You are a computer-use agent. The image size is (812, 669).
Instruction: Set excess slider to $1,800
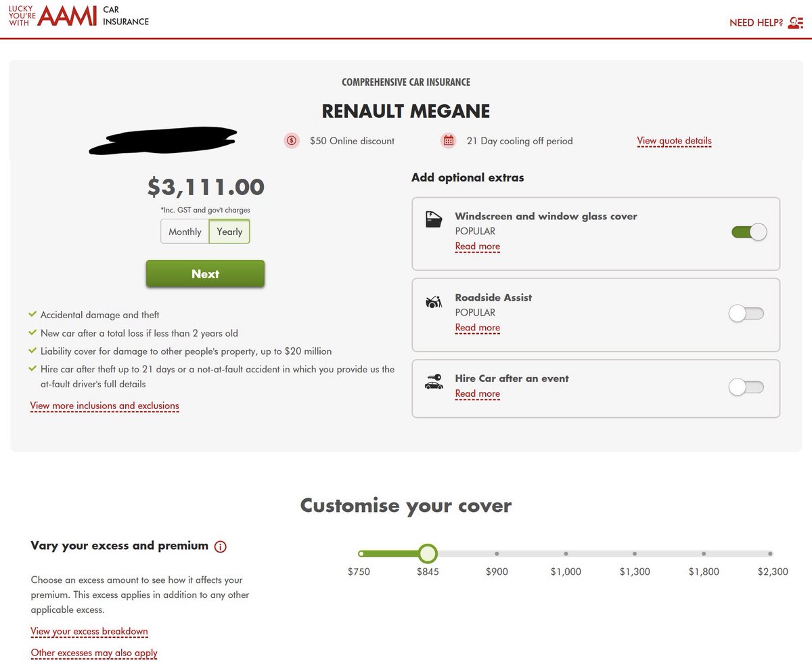pyautogui.click(x=703, y=554)
